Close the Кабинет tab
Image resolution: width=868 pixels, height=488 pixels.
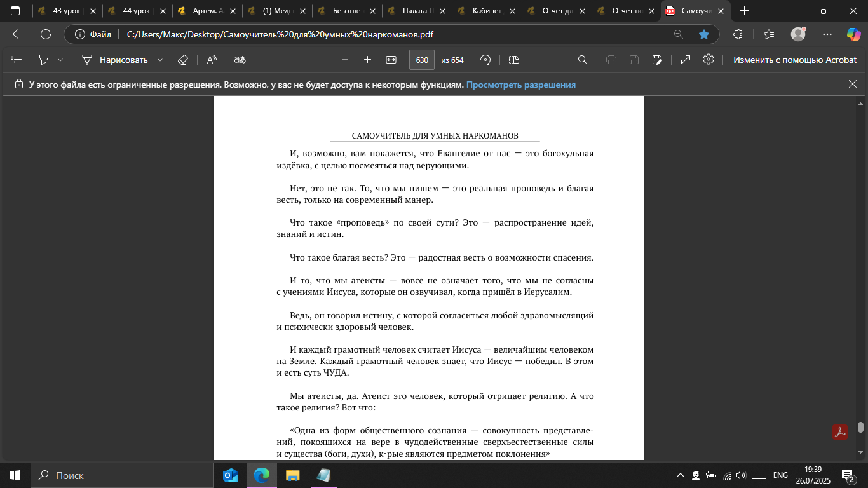(x=513, y=11)
